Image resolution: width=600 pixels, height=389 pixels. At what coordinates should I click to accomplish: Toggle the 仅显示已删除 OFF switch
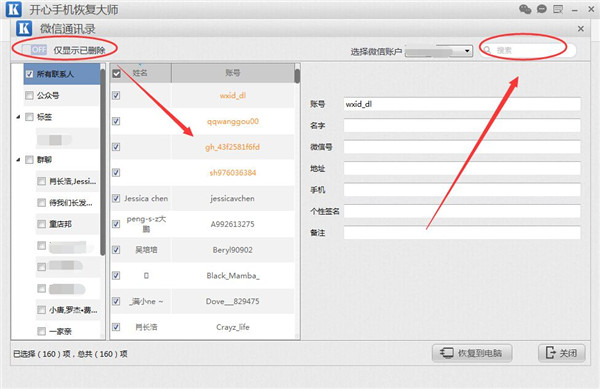(34, 50)
